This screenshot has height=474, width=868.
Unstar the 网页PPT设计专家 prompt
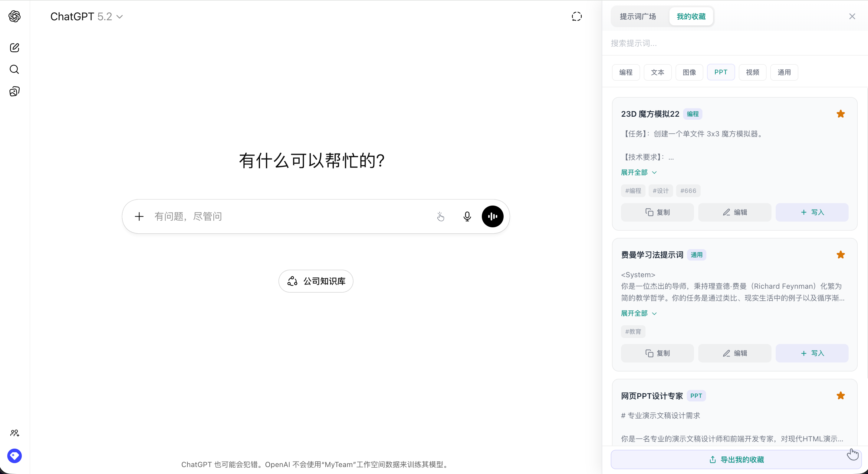point(841,396)
